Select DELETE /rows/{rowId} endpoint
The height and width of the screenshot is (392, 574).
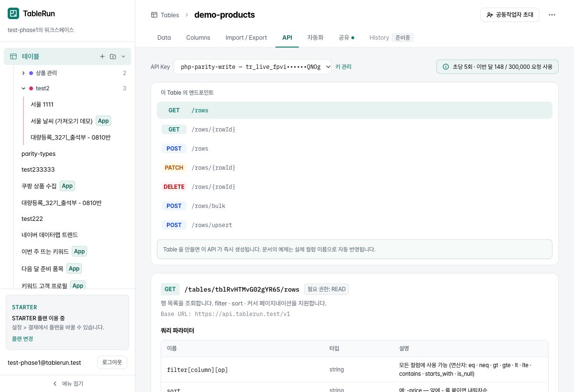pyautogui.click(x=354, y=187)
